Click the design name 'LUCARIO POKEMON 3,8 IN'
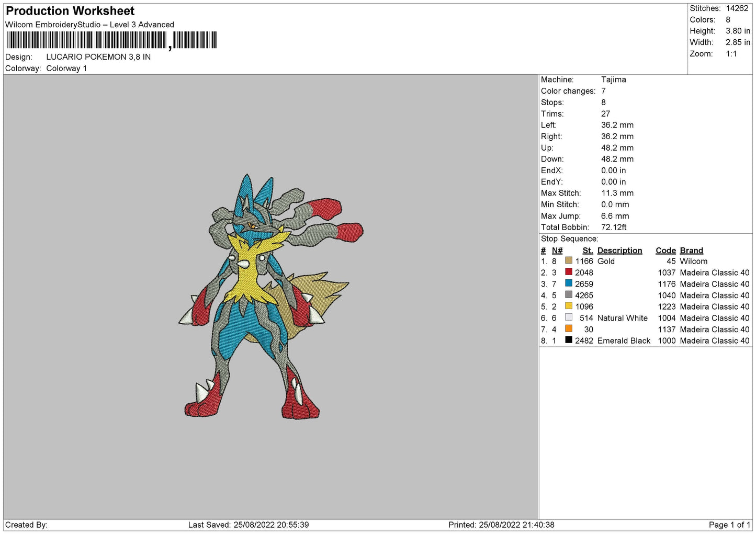Screen dimensions: 756x534 [98, 57]
